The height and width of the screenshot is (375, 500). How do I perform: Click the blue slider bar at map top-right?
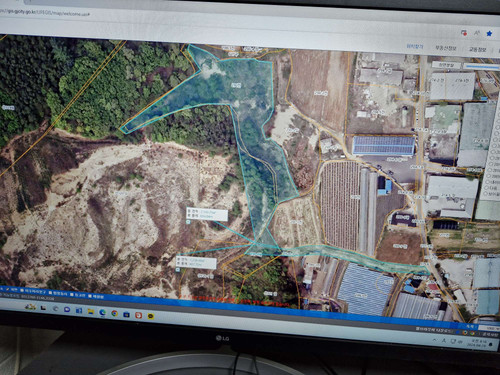click(x=481, y=68)
